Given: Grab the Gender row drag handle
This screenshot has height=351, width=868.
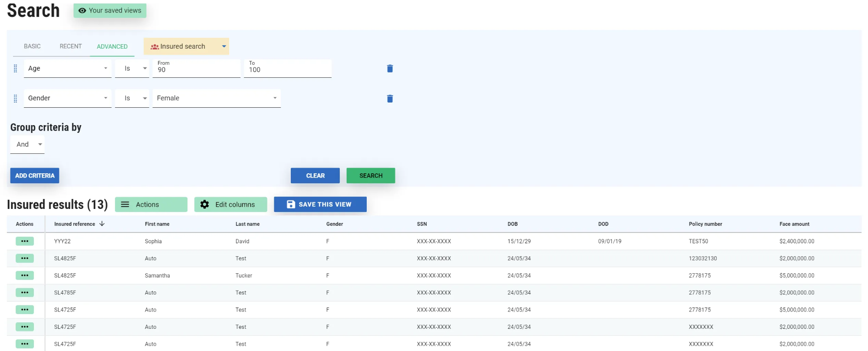Looking at the screenshot, I should tap(16, 99).
